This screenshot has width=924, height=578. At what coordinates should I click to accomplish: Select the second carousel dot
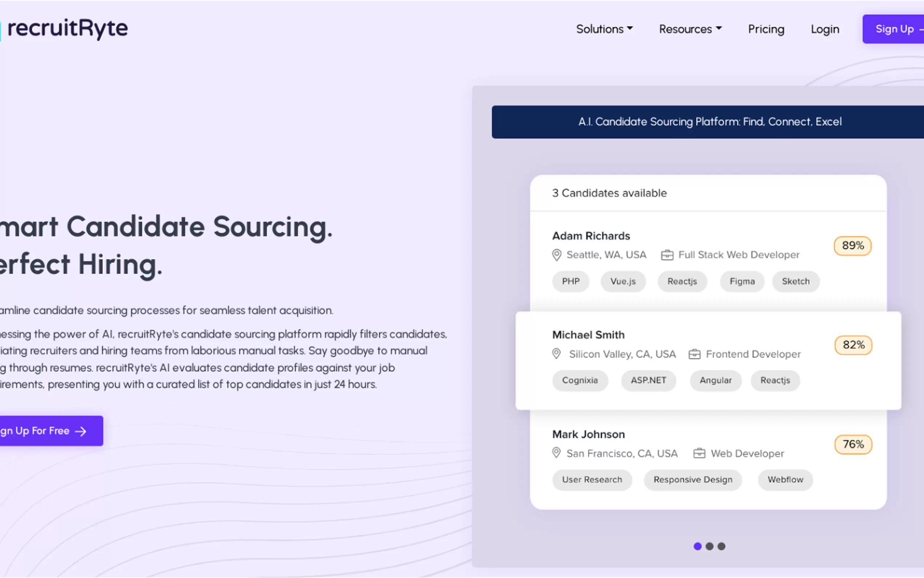[709, 546]
